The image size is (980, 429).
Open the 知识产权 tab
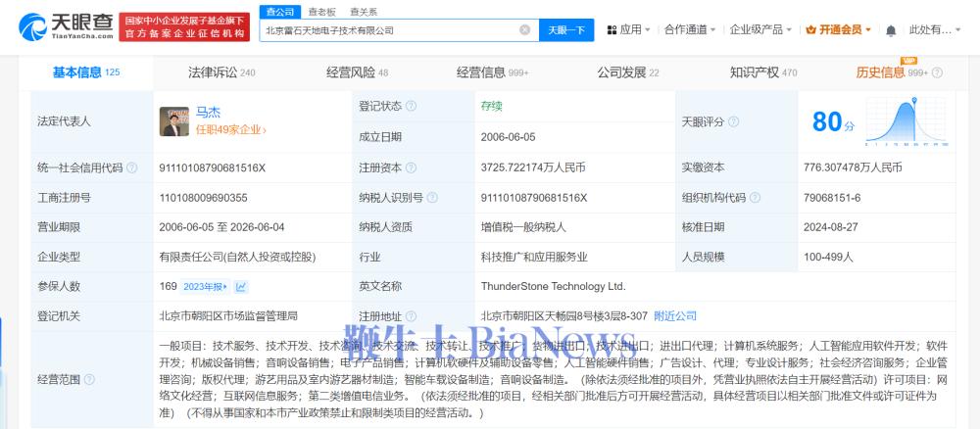pyautogui.click(x=763, y=73)
